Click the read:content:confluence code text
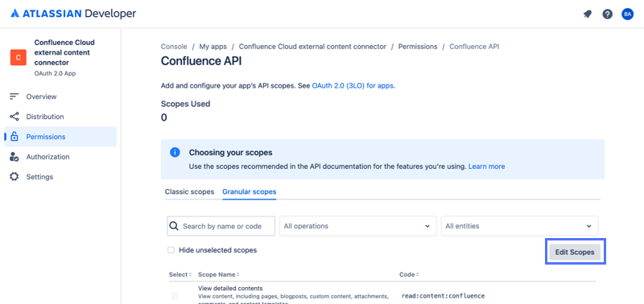 (443, 296)
